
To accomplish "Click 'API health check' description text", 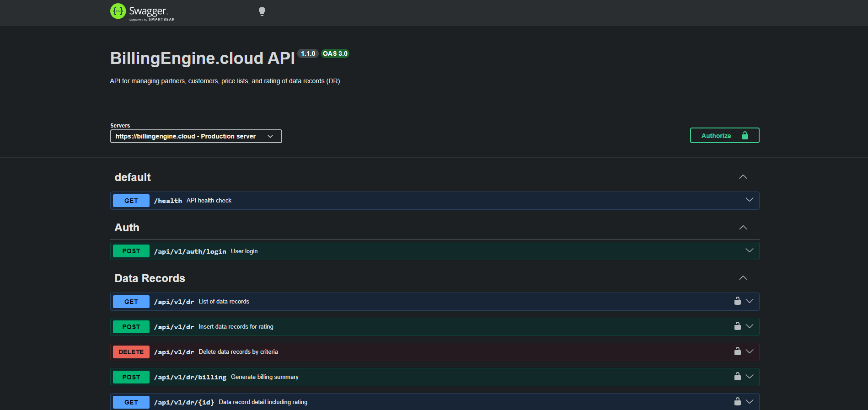I will pos(209,201).
